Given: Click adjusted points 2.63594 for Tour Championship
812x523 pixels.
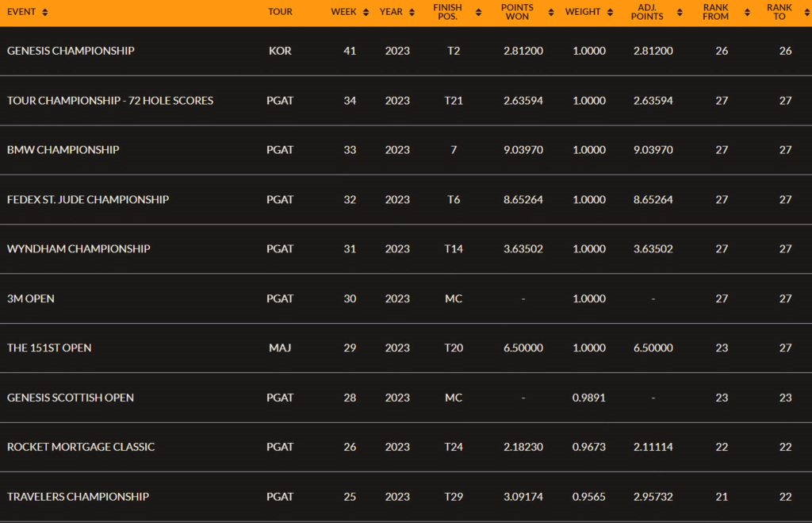Looking at the screenshot, I should pyautogui.click(x=653, y=101).
